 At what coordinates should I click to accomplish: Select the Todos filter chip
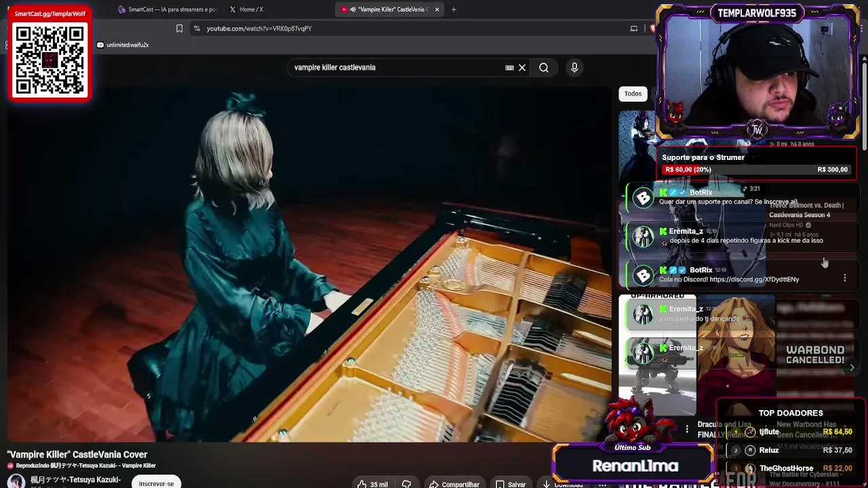pos(633,94)
